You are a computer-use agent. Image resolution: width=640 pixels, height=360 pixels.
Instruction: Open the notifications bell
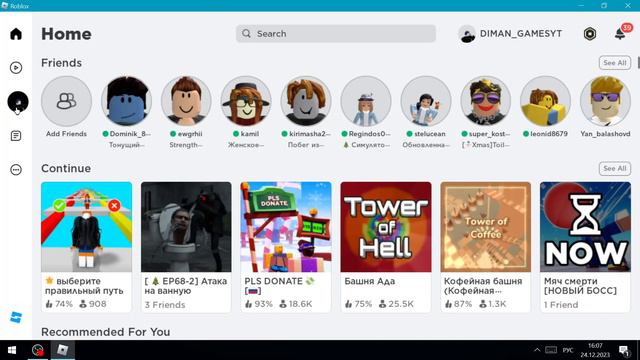pos(620,34)
